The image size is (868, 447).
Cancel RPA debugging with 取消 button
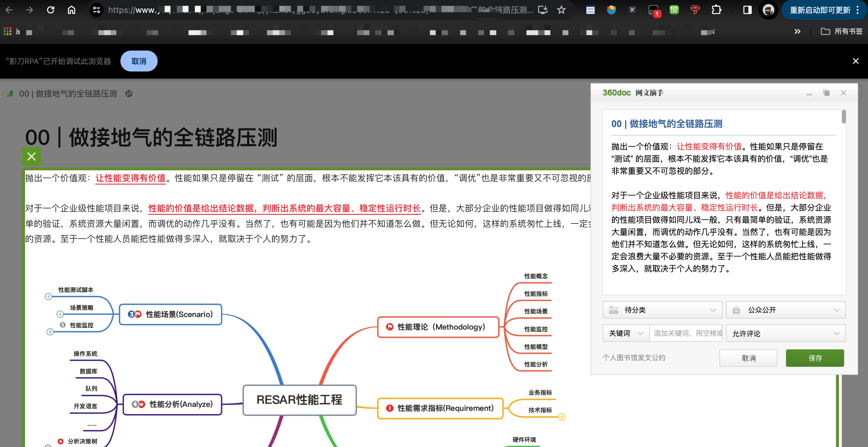(x=139, y=61)
